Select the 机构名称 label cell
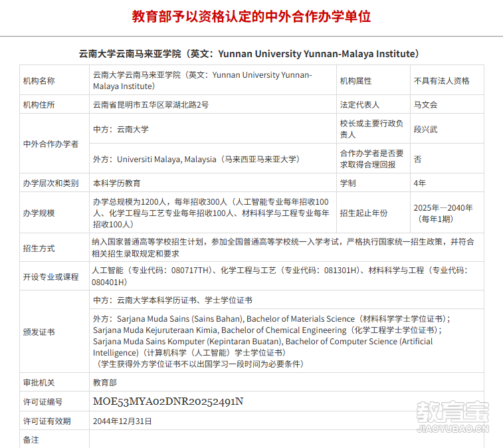503x448 pixels. coord(54,80)
